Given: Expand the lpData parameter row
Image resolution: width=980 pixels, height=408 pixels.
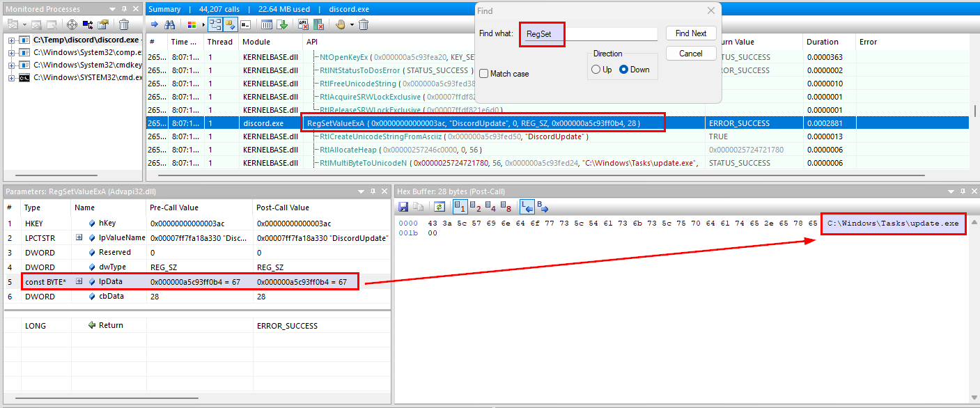Looking at the screenshot, I should click(79, 281).
